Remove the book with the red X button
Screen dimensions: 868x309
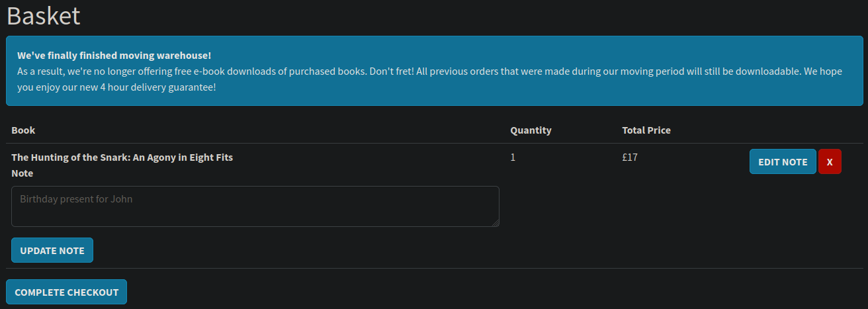[x=830, y=161]
